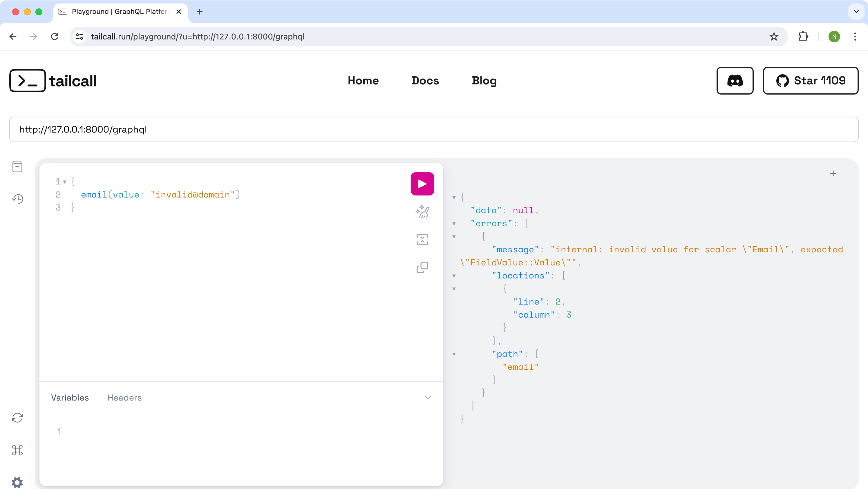The height and width of the screenshot is (489, 868).
Task: Collapse the "locations" array in the response
Action: pos(454,276)
